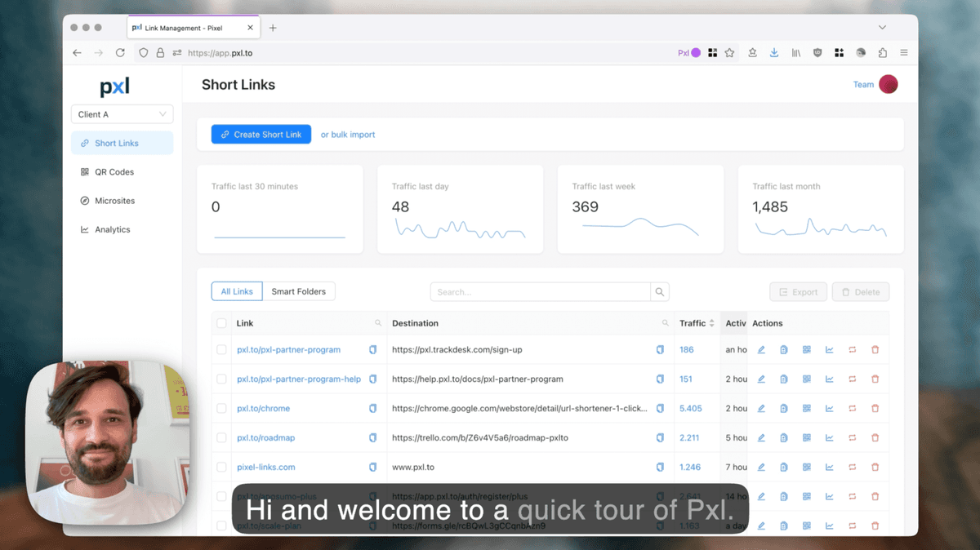Edit the pxl.to/chrome short link

[761, 408]
